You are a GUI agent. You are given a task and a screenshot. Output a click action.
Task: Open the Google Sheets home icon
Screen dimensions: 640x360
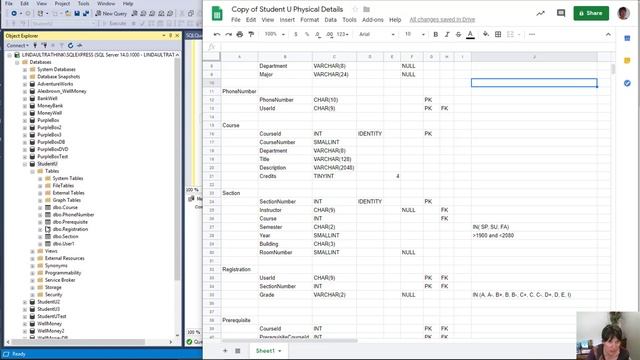(217, 14)
